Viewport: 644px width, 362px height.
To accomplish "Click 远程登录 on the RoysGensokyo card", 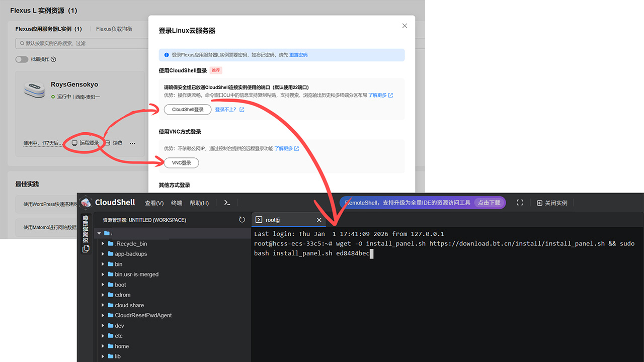I will click(85, 143).
